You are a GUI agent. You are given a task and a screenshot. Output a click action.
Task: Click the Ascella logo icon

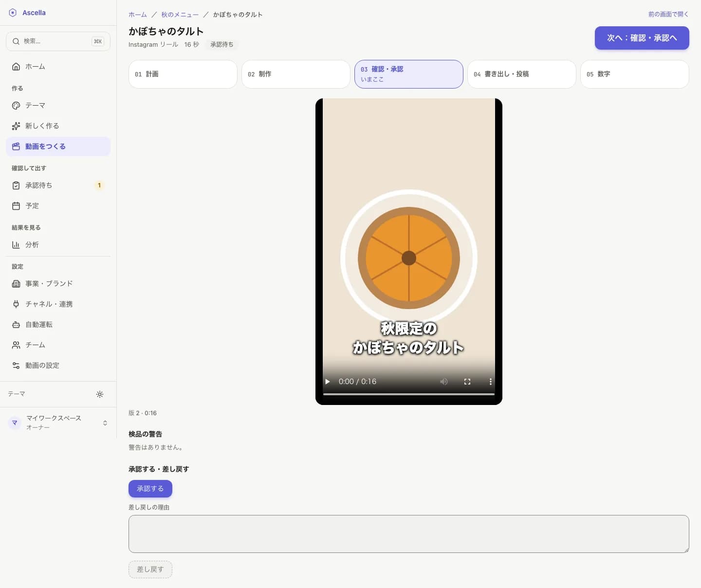(13, 13)
